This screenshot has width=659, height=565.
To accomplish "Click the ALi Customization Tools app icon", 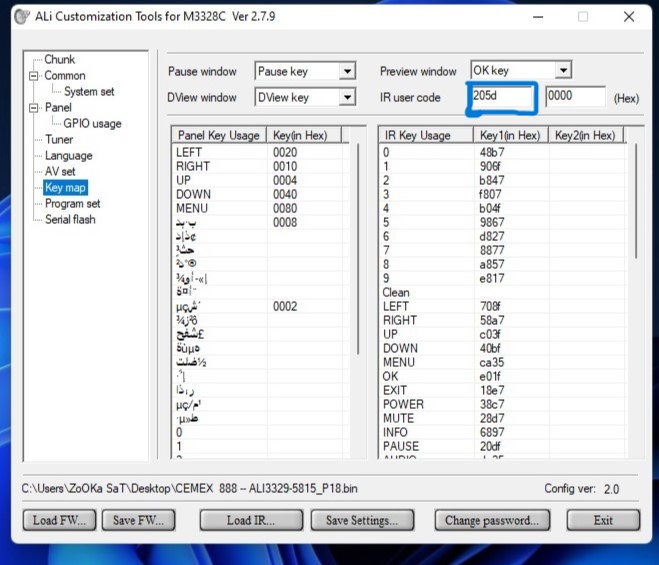I will pyautogui.click(x=22, y=17).
